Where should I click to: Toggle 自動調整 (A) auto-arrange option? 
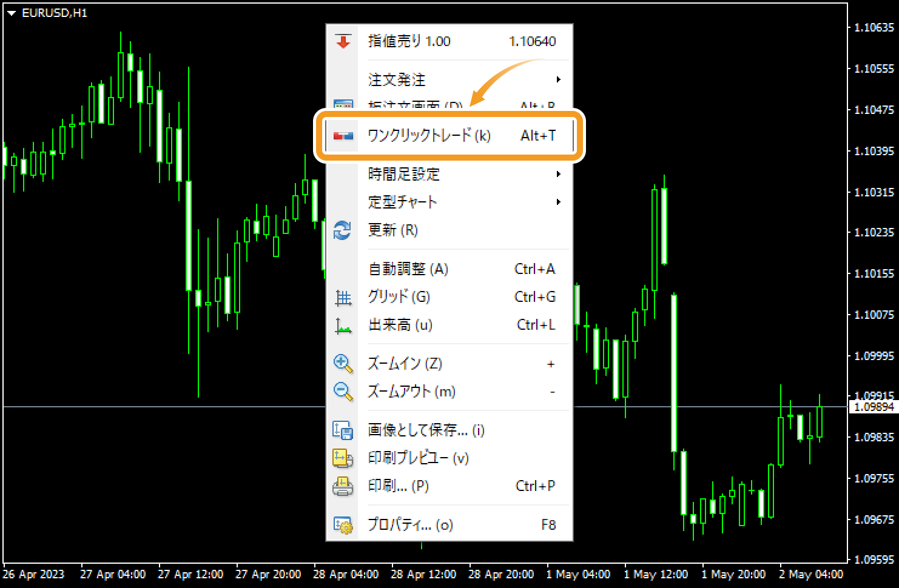point(408,269)
